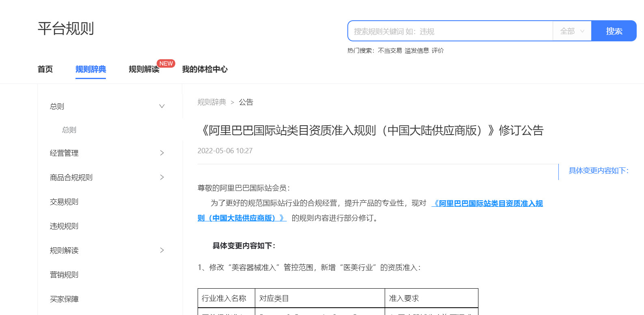The height and width of the screenshot is (315, 644).
Task: Open 交易规则 in the sidebar
Action: 64,201
